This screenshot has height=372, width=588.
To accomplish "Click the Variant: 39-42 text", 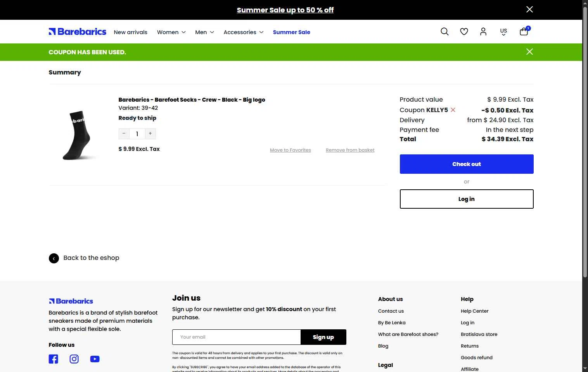I will (138, 108).
